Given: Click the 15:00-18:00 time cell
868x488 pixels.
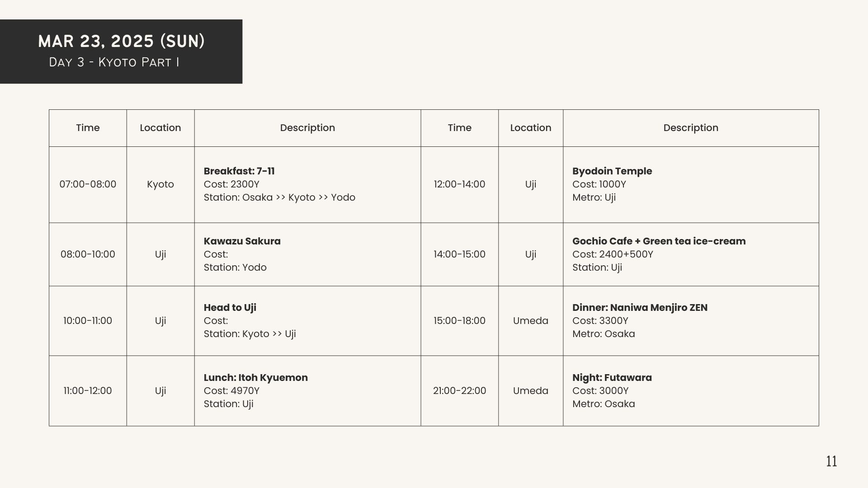Looking at the screenshot, I should 459,321.
